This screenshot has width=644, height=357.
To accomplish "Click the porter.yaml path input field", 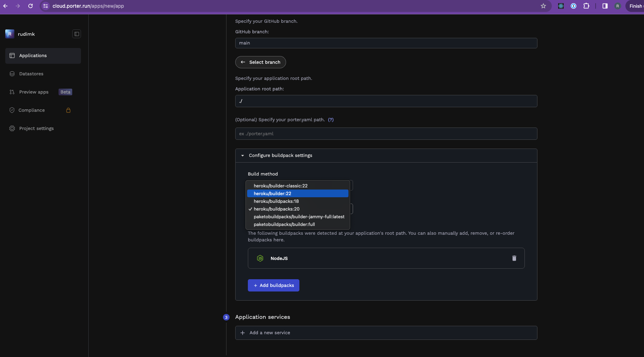I will coord(386,133).
